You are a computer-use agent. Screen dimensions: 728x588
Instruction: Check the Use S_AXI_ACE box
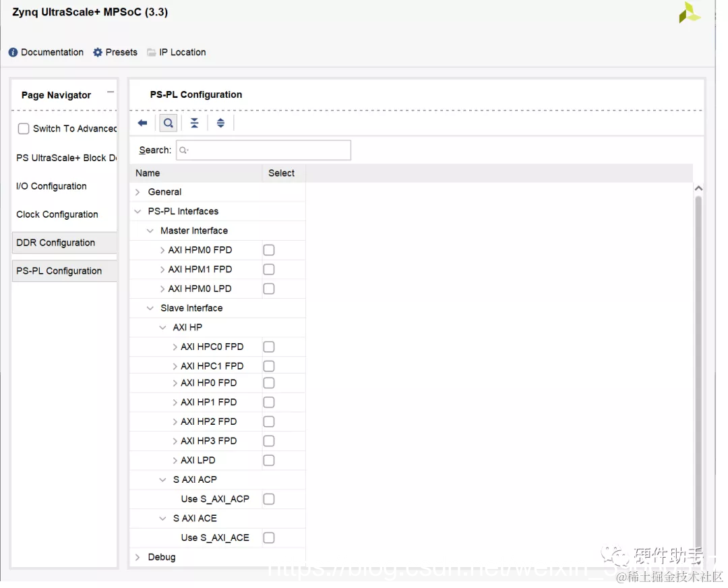click(269, 538)
